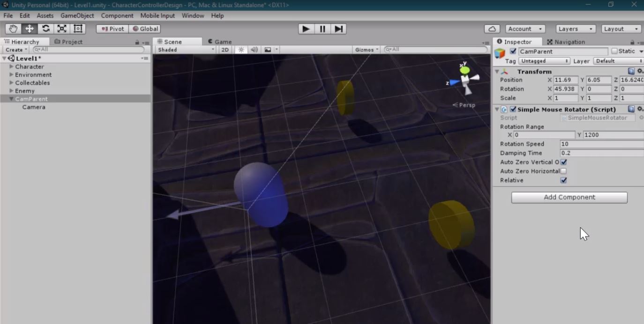
Task: Open the GameObject menu
Action: (x=77, y=15)
